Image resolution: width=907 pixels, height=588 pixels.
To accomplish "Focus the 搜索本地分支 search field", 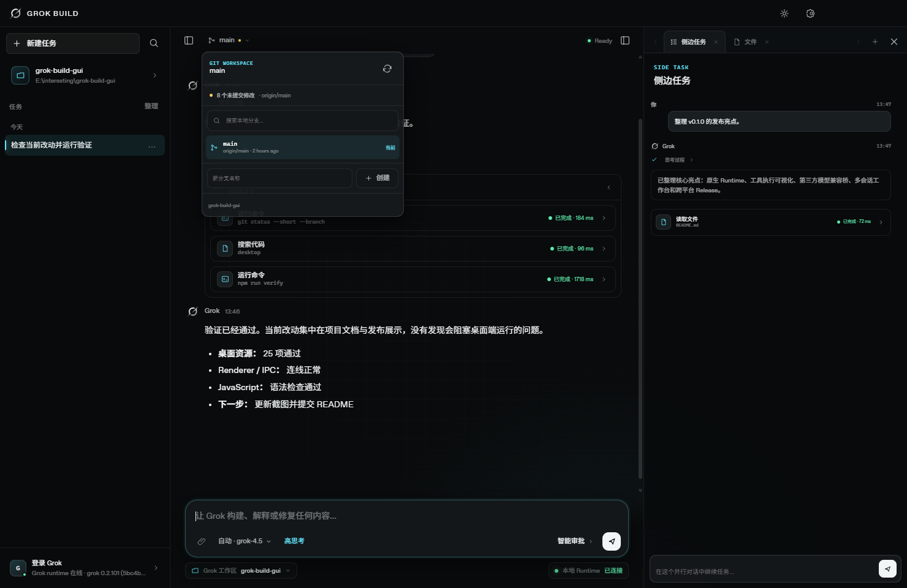I will (x=303, y=121).
